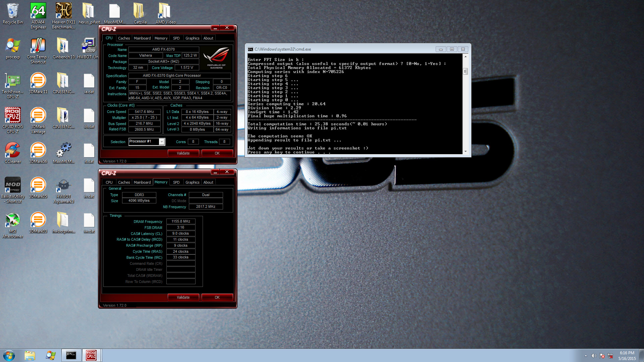
Task: Launch 3DMark 11 shortcut
Action: point(38,83)
